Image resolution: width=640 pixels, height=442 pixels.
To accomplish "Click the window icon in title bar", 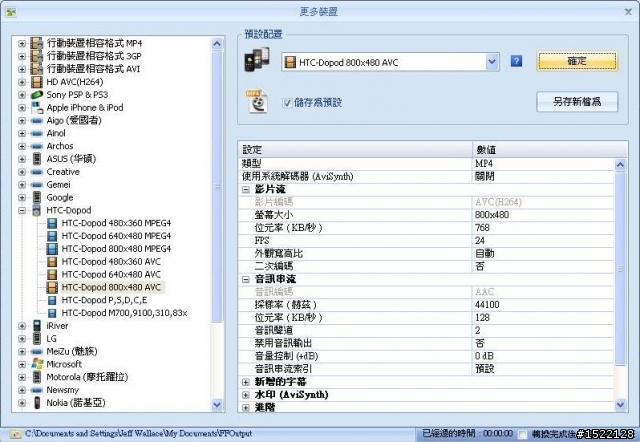I will pyautogui.click(x=11, y=12).
